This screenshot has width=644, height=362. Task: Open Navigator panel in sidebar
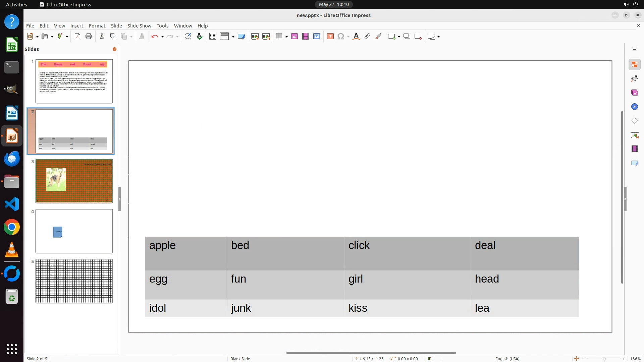pyautogui.click(x=634, y=107)
